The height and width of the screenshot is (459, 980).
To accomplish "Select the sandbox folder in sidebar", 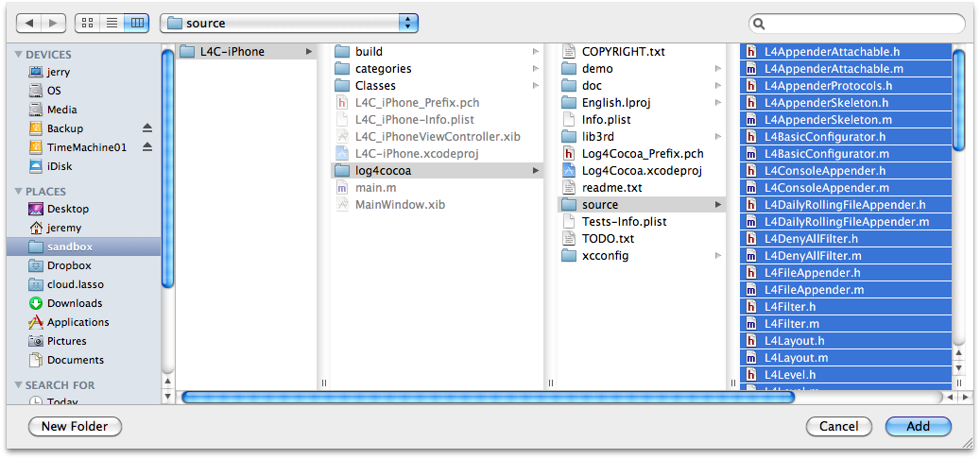I will click(84, 246).
